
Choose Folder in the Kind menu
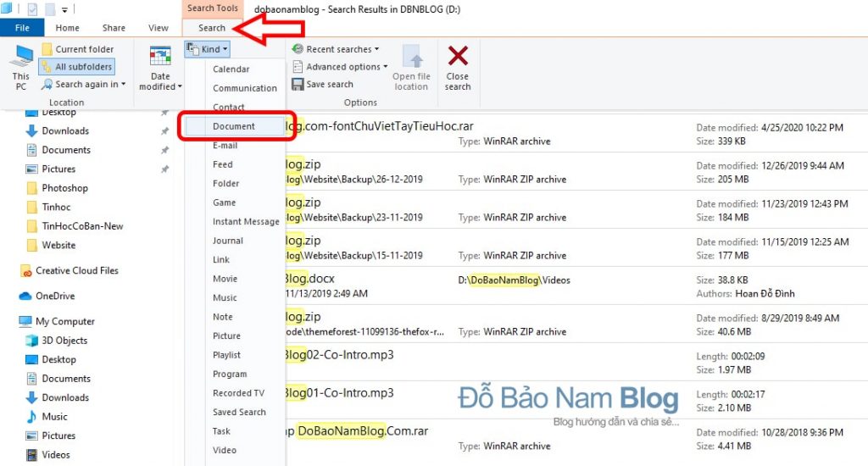click(x=236, y=183)
